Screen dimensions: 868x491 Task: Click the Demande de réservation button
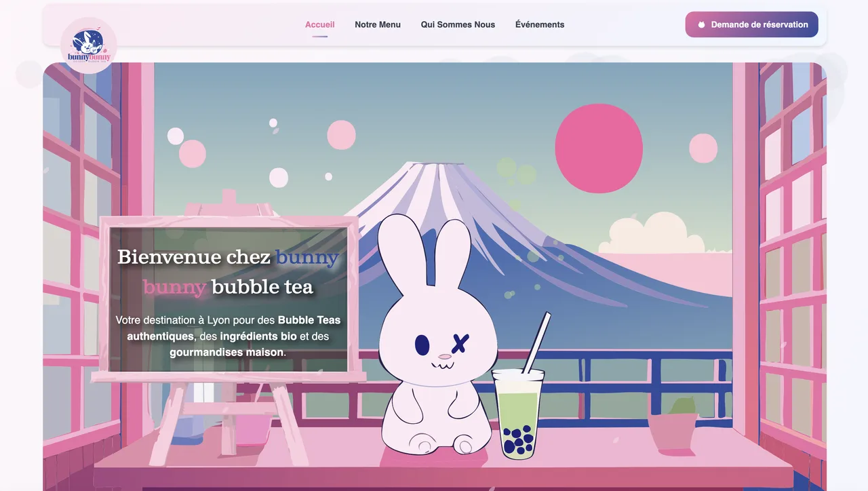click(x=752, y=24)
